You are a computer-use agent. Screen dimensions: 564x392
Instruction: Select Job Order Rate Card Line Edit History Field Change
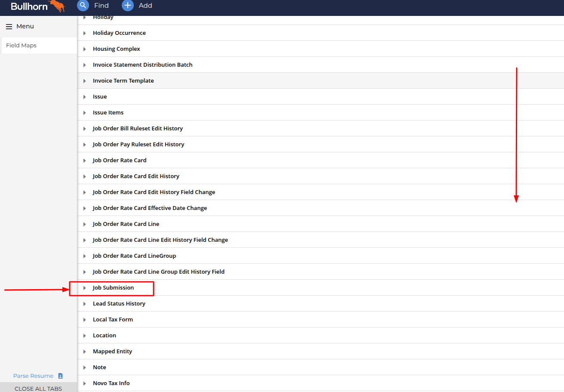[x=160, y=240]
